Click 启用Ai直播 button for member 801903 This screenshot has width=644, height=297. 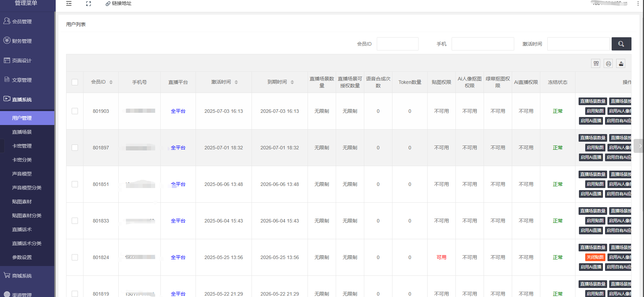click(x=591, y=121)
